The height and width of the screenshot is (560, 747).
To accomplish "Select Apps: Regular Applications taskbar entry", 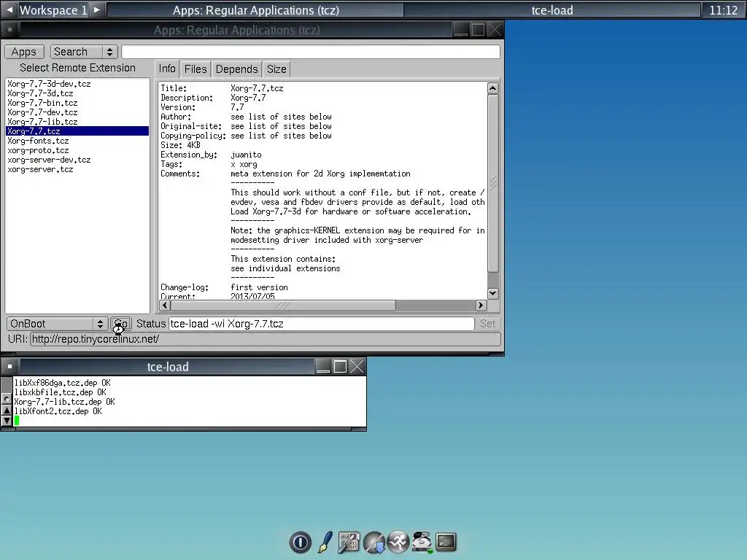I will coord(256,10).
